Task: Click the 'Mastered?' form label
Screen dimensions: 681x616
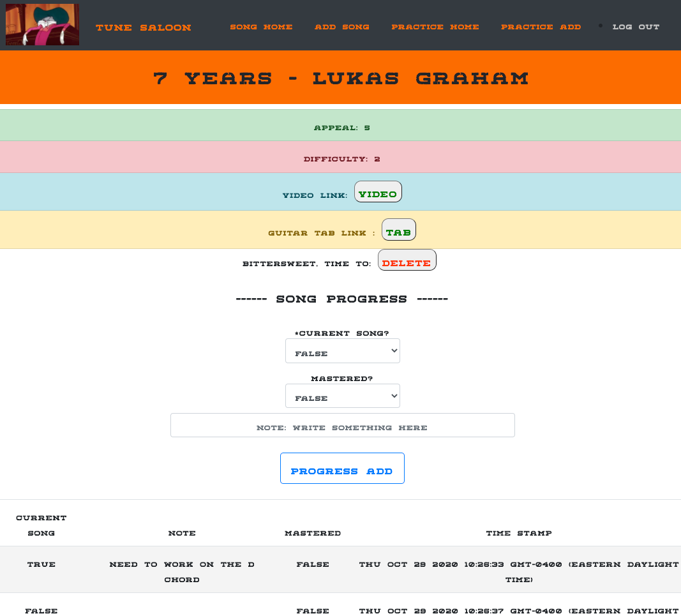Action: click(x=342, y=379)
